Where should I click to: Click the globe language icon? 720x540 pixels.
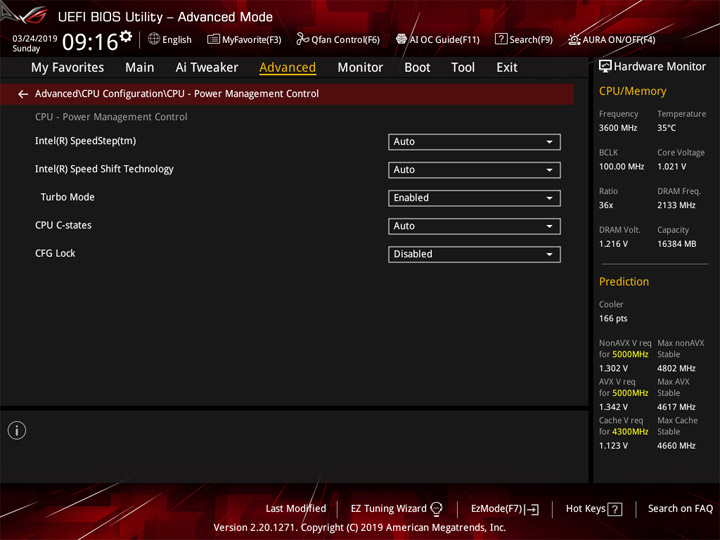pyautogui.click(x=154, y=39)
